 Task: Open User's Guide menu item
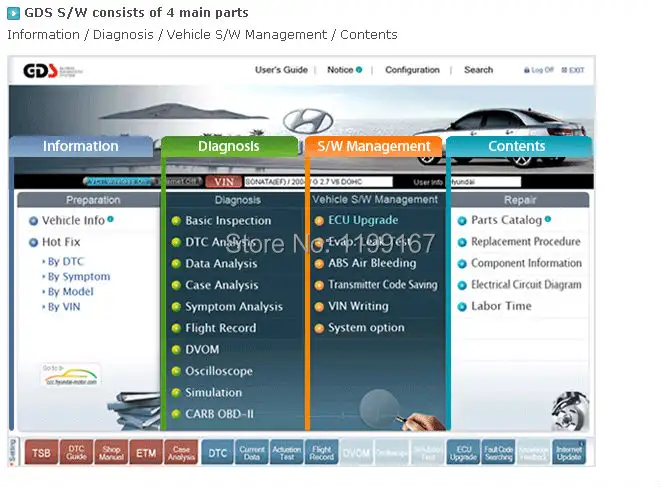pyautogui.click(x=281, y=70)
